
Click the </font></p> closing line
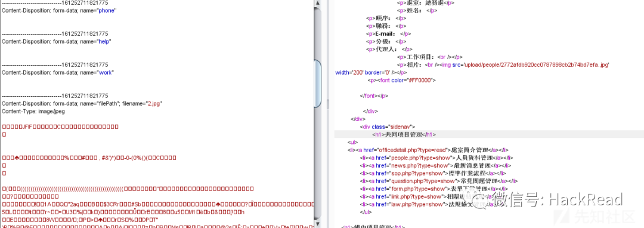[x=374, y=95]
